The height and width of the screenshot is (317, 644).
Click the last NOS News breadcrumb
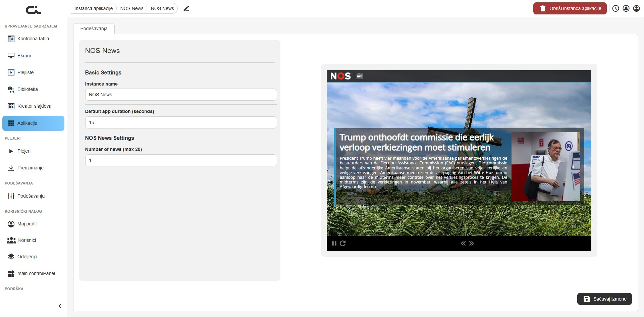[x=162, y=8]
